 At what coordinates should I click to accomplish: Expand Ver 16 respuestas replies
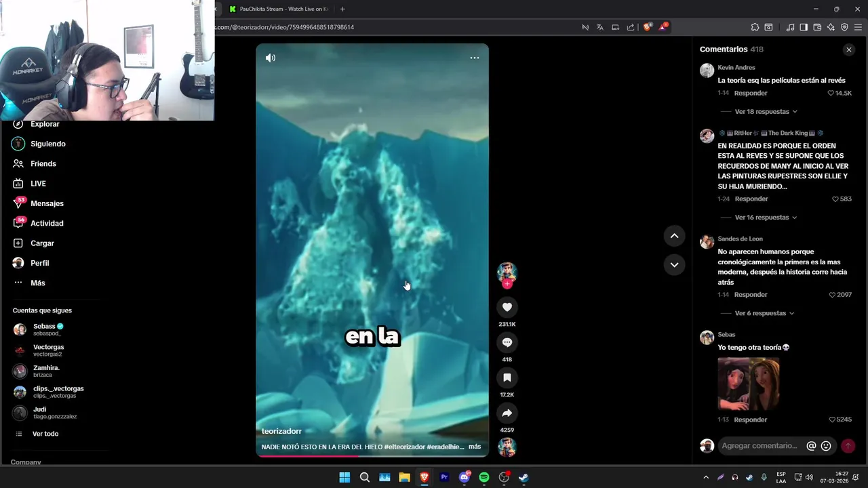(766, 218)
